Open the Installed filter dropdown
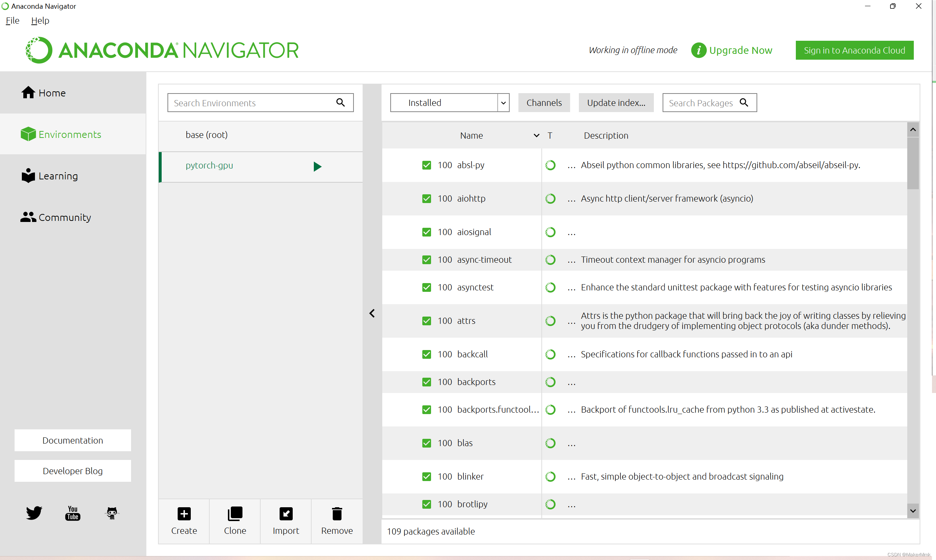The image size is (936, 560). point(449,103)
